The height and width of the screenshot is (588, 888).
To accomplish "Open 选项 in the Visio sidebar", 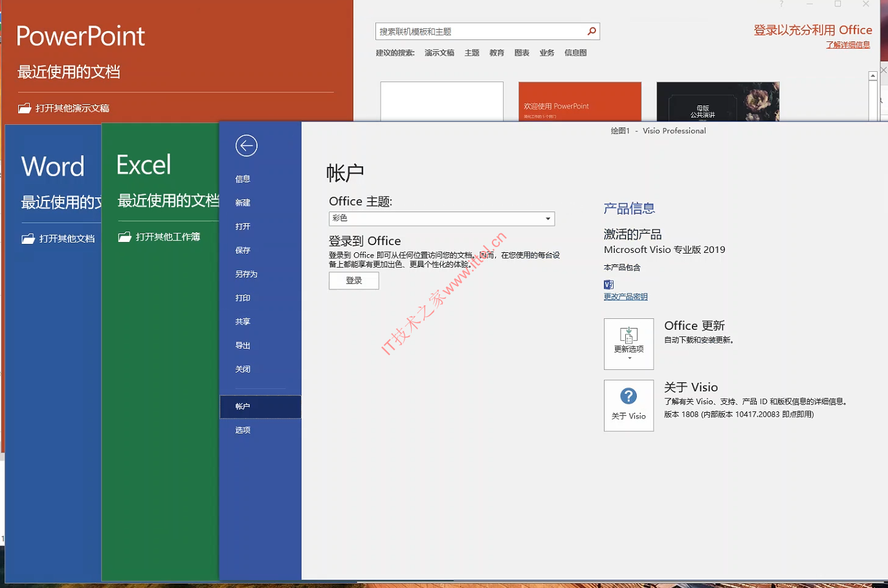I will pyautogui.click(x=243, y=430).
